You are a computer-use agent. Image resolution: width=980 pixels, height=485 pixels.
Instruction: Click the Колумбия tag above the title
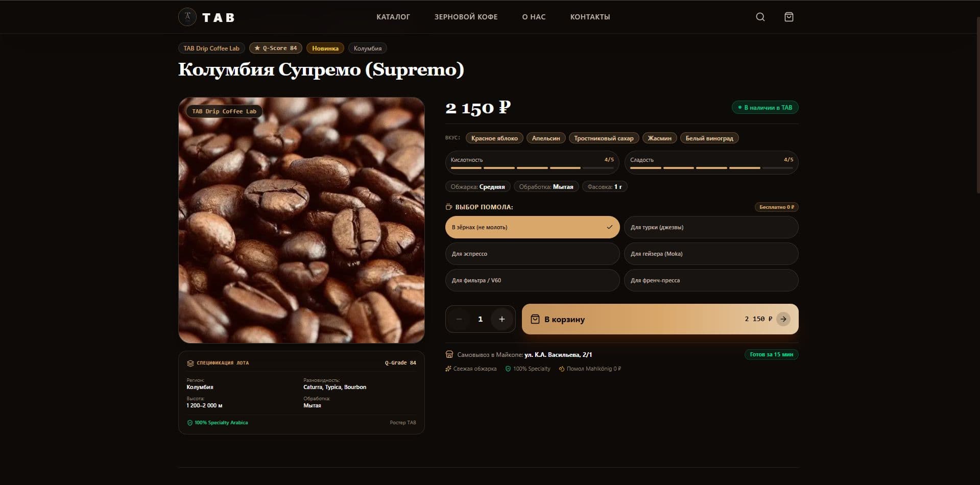(368, 48)
